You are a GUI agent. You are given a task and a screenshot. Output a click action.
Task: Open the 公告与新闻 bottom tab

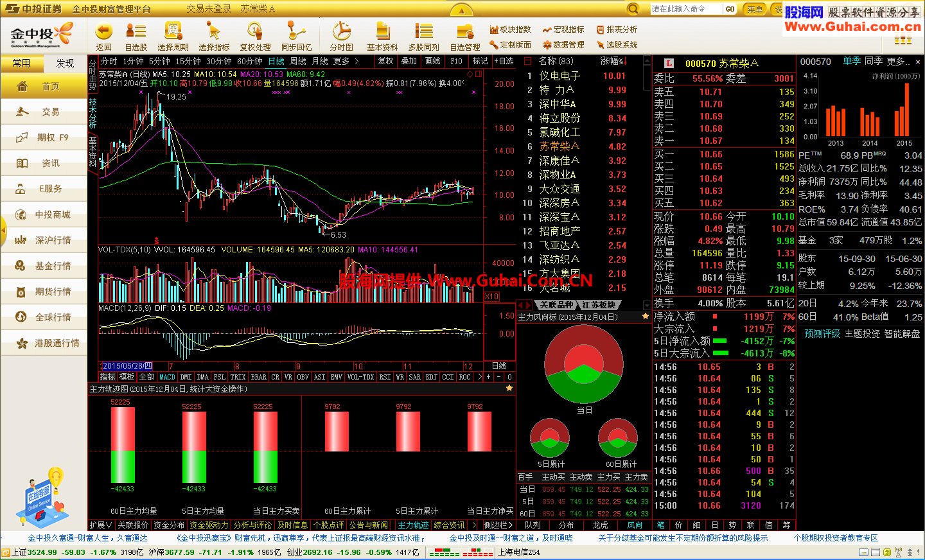[x=369, y=525]
